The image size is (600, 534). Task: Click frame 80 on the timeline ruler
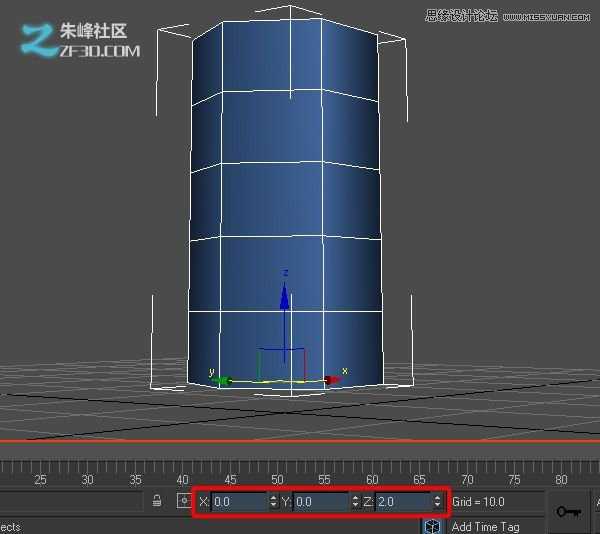(561, 479)
